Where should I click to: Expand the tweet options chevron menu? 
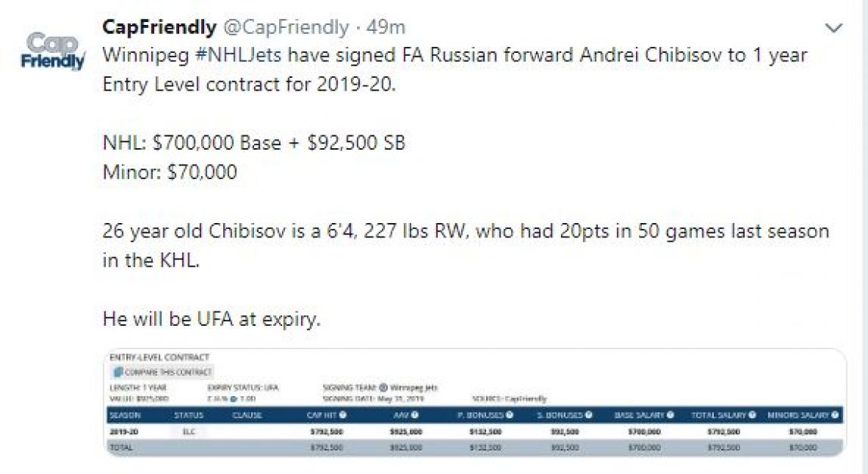pyautogui.click(x=834, y=27)
